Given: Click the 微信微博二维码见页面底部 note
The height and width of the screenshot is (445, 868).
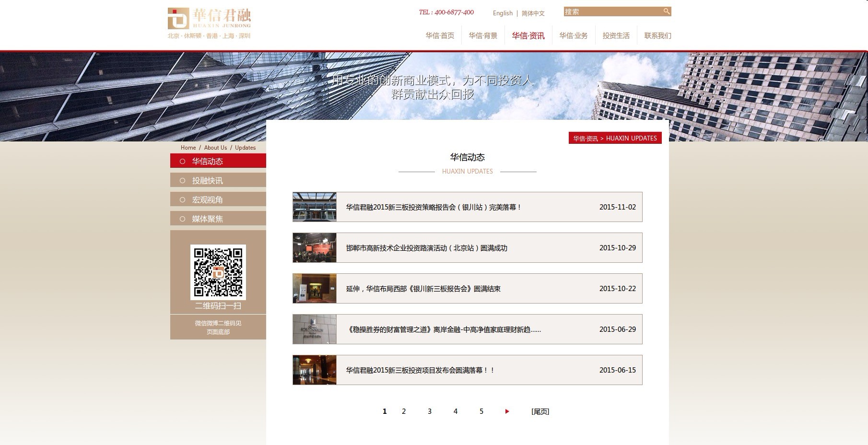Looking at the screenshot, I should pos(218,328).
